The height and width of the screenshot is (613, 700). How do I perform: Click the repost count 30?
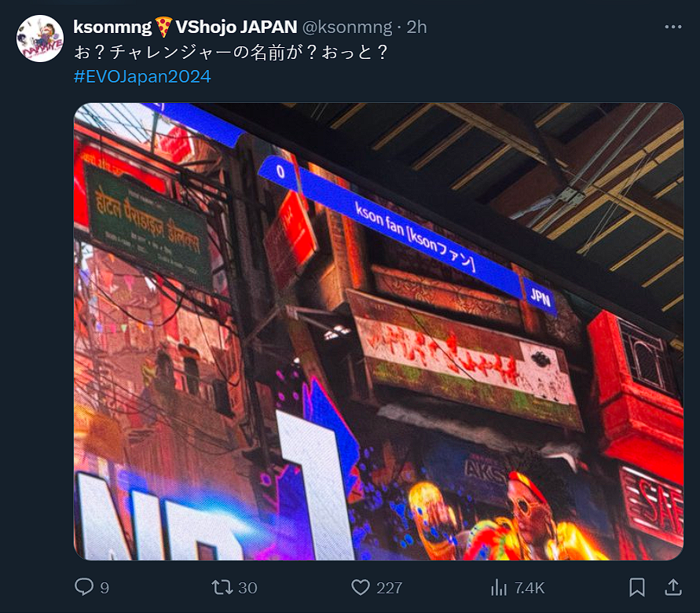tap(247, 588)
